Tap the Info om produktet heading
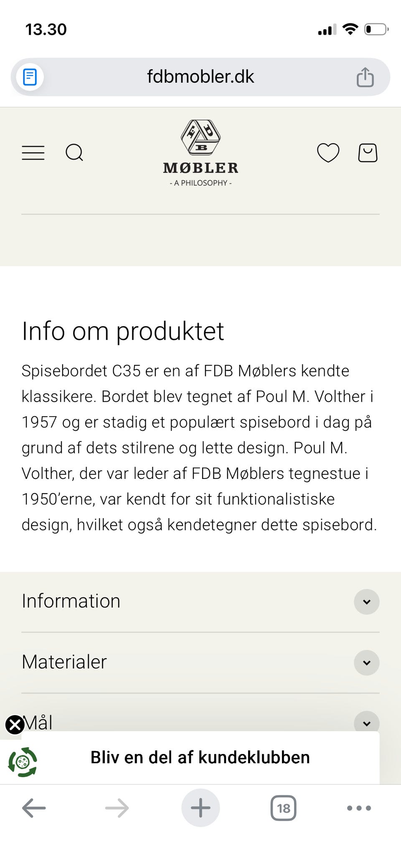401x868 pixels. (123, 331)
